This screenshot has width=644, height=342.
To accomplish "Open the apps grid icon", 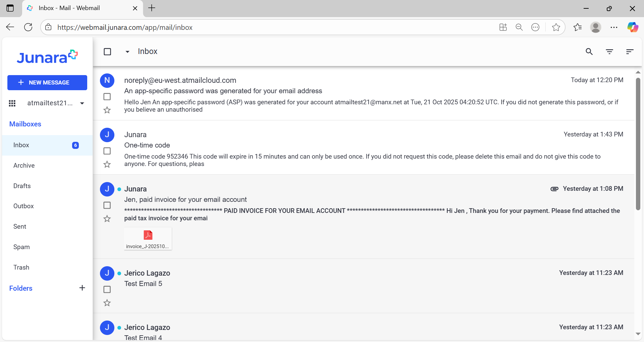I will (x=12, y=103).
